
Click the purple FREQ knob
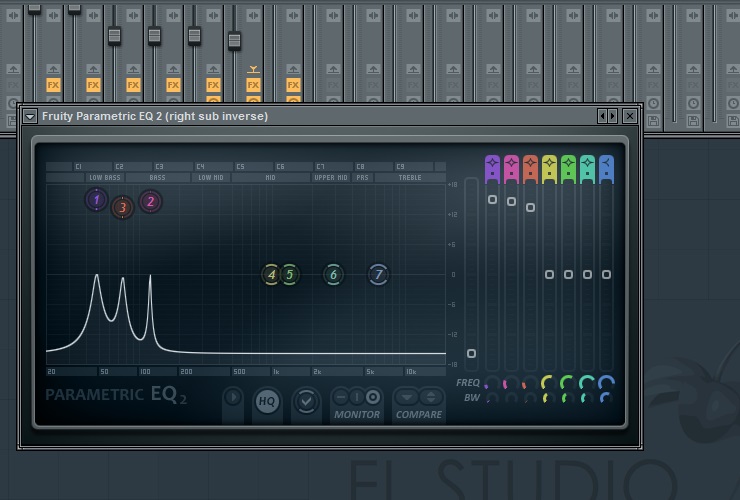coord(492,383)
